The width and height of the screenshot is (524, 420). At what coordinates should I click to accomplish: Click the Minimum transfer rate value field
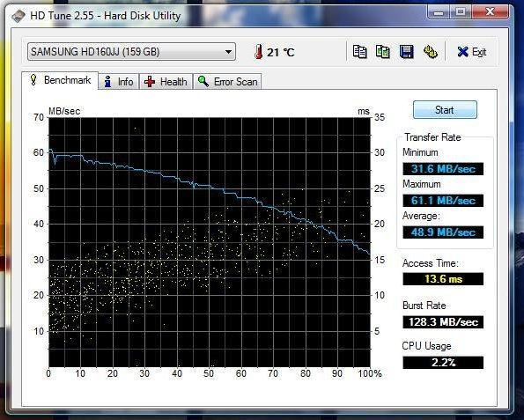tap(443, 169)
